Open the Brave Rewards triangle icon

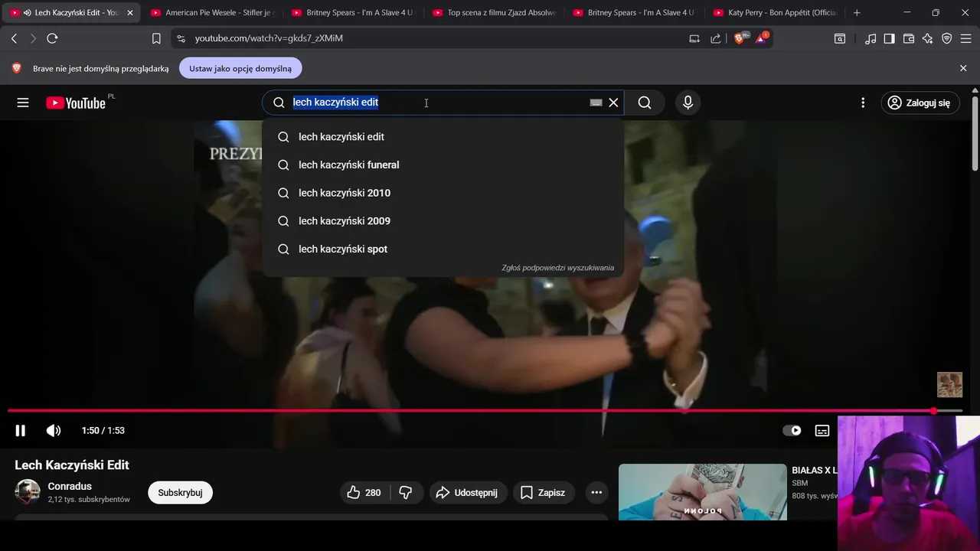[x=762, y=37]
